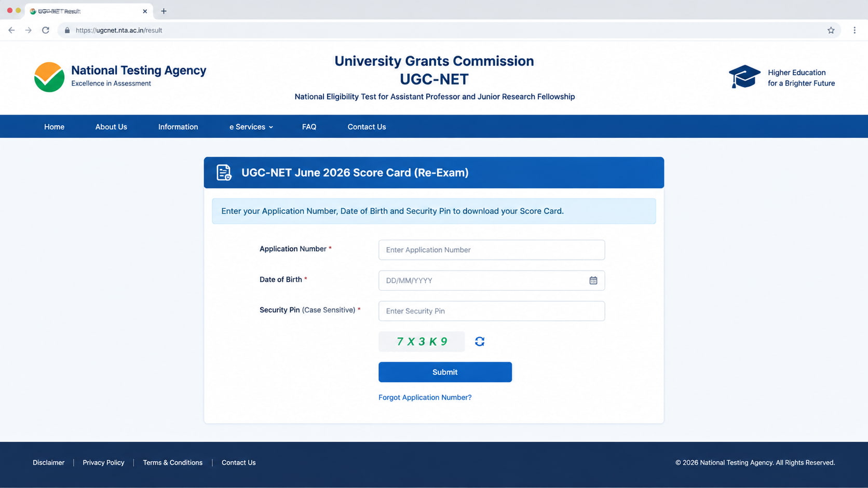Go to the Home menu item
The width and height of the screenshot is (868, 488).
(x=54, y=127)
